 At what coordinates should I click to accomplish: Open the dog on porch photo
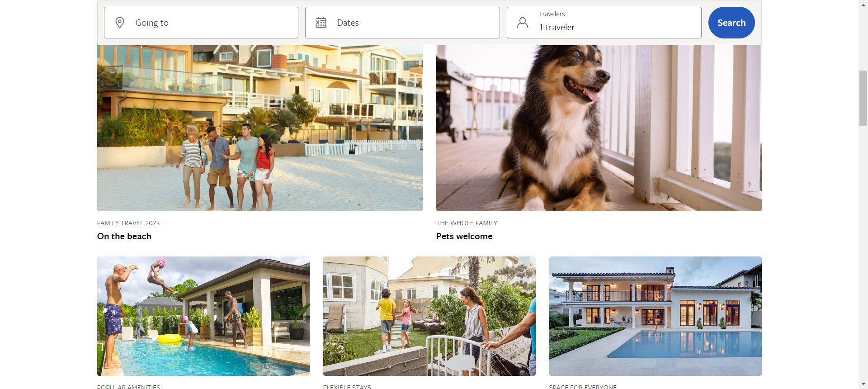(x=599, y=128)
